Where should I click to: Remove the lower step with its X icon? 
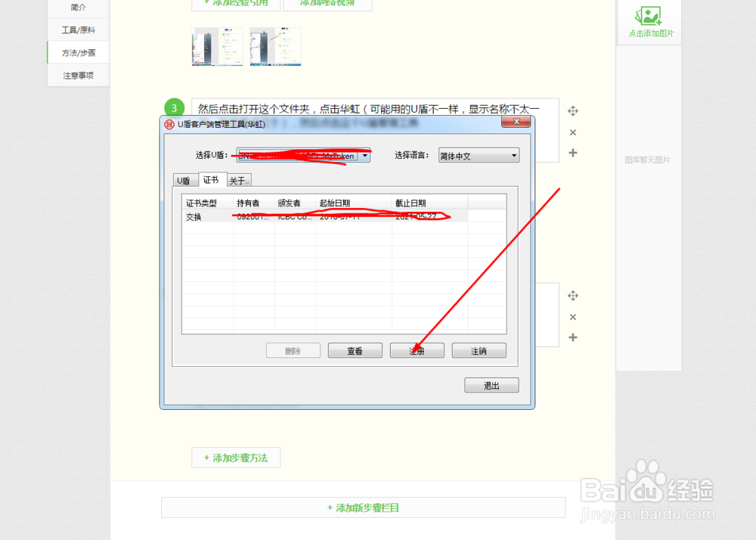[573, 317]
